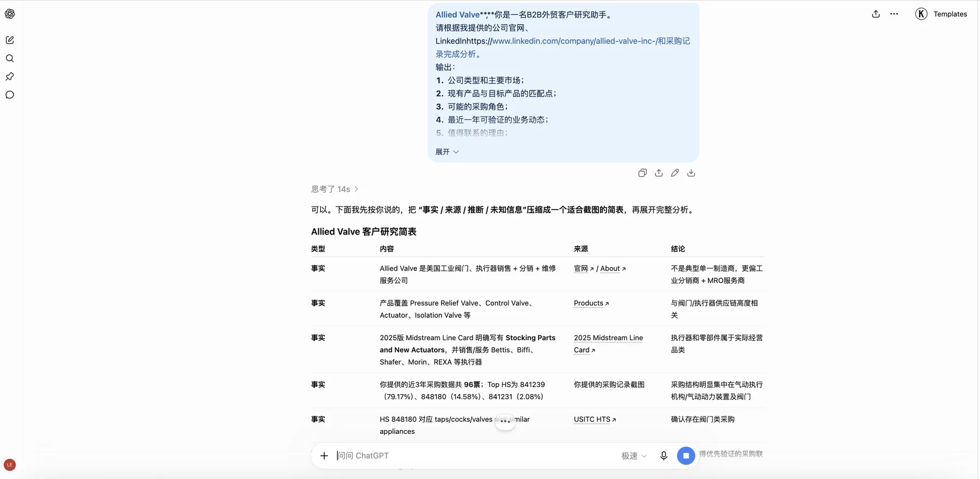Open the Products source link

pyautogui.click(x=591, y=303)
